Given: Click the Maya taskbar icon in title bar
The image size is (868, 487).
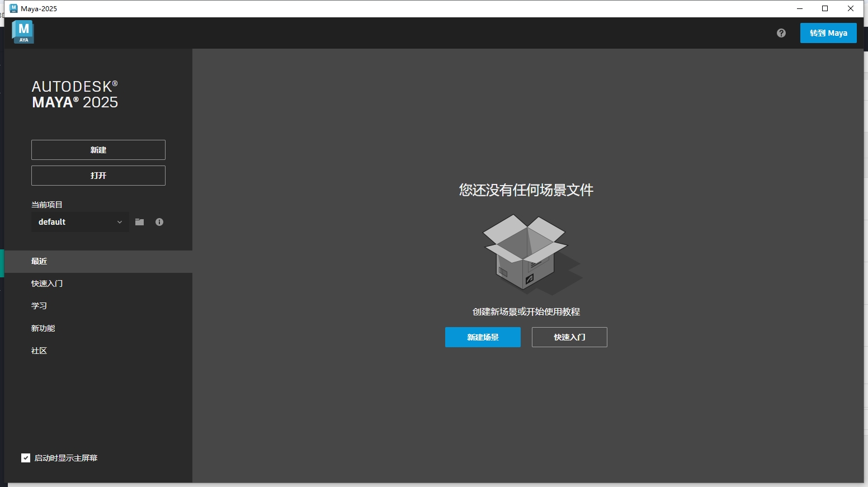Looking at the screenshot, I should (x=12, y=8).
